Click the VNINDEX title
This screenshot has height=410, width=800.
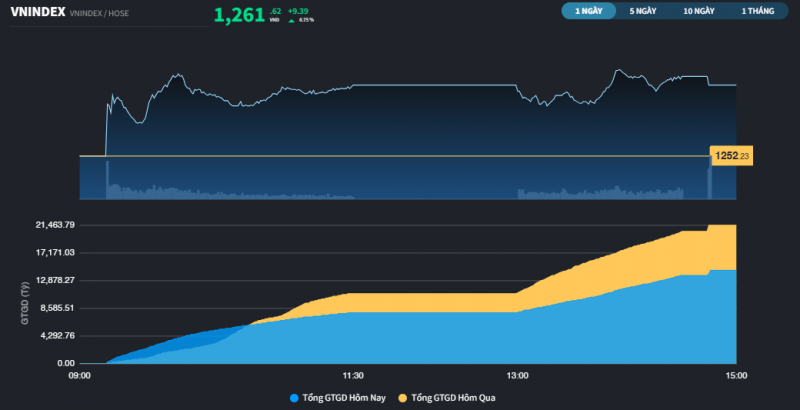[x=38, y=12]
